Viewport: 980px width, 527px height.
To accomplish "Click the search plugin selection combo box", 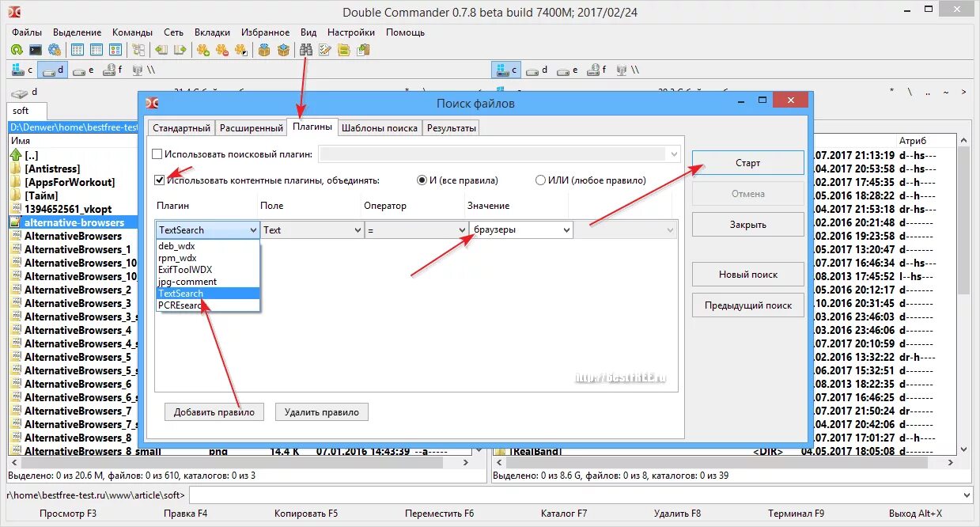I will pos(499,154).
